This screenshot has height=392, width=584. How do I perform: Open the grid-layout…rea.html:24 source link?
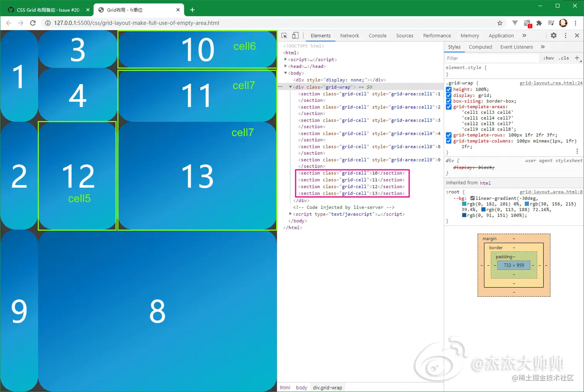(551, 83)
